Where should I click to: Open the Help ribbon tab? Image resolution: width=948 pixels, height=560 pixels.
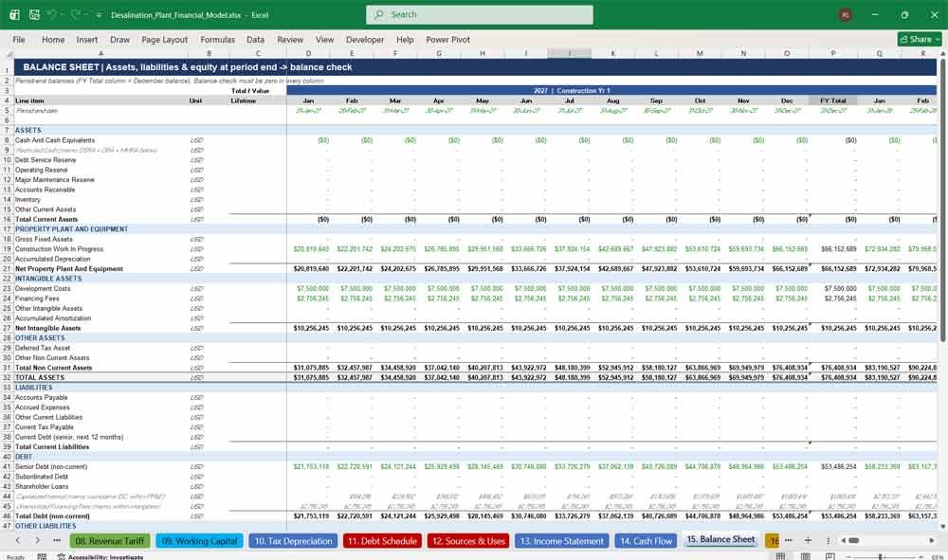tap(405, 39)
